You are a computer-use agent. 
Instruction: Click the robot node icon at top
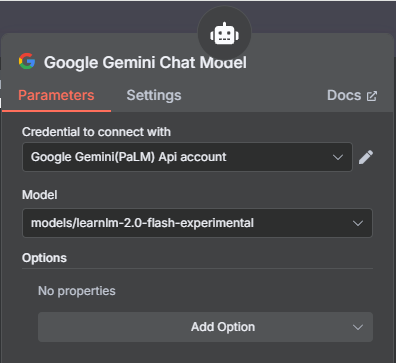(x=224, y=34)
